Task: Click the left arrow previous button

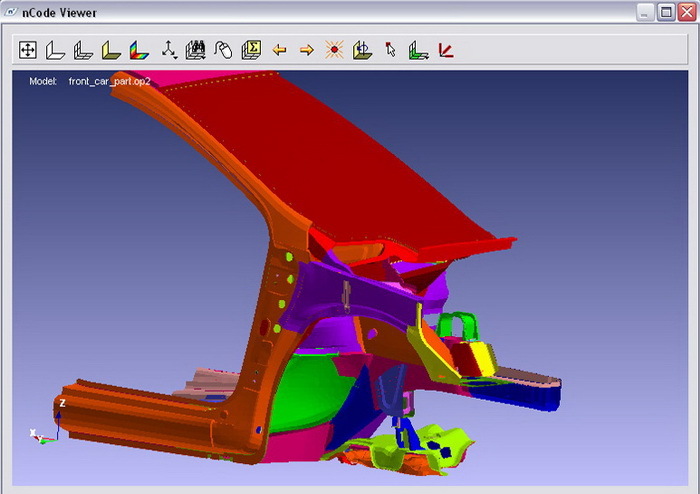Action: [280, 49]
